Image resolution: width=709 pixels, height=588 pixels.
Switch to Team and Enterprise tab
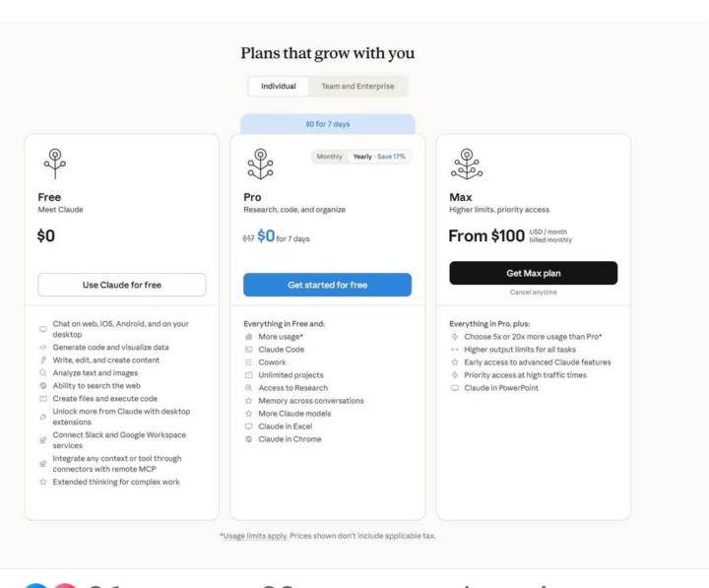tap(357, 87)
